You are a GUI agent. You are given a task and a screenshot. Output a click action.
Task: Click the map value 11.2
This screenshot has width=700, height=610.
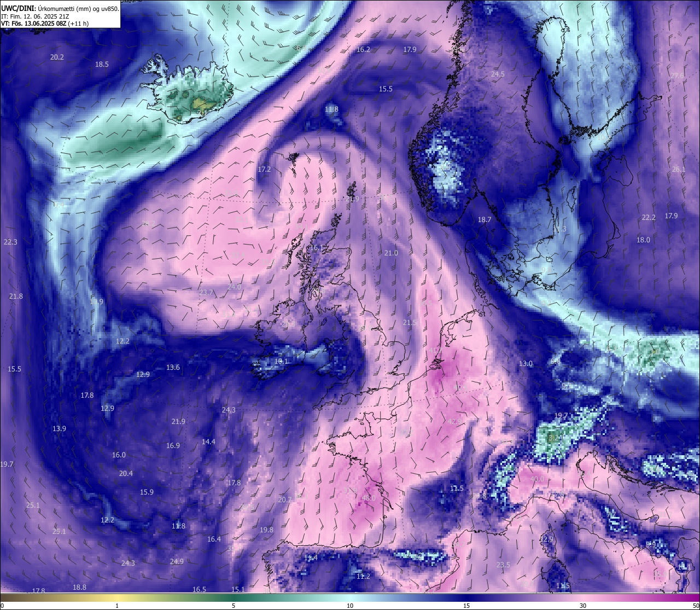pyautogui.click(x=363, y=577)
